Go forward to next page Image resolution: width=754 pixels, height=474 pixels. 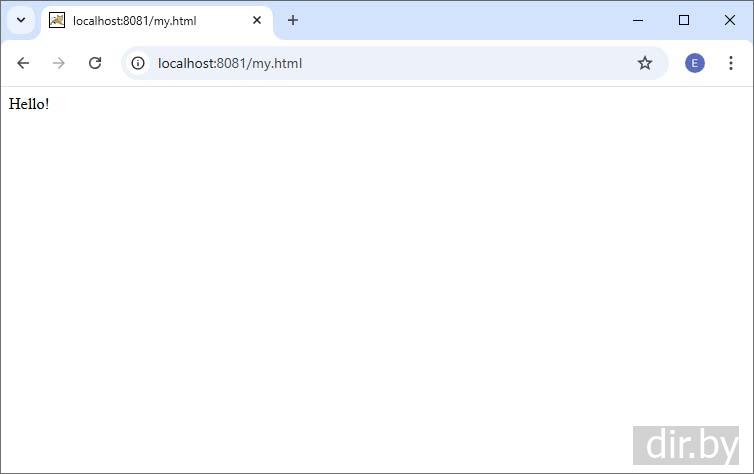point(59,63)
